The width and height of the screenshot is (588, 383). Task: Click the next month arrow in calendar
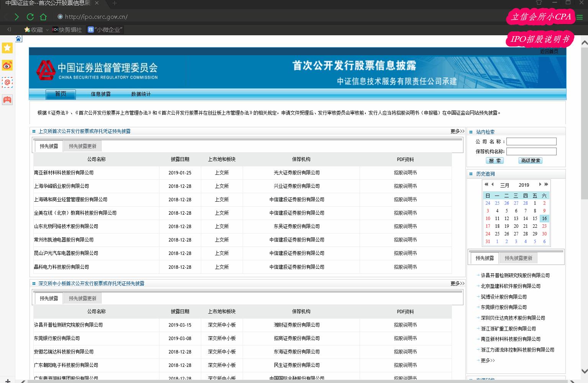[x=540, y=184]
